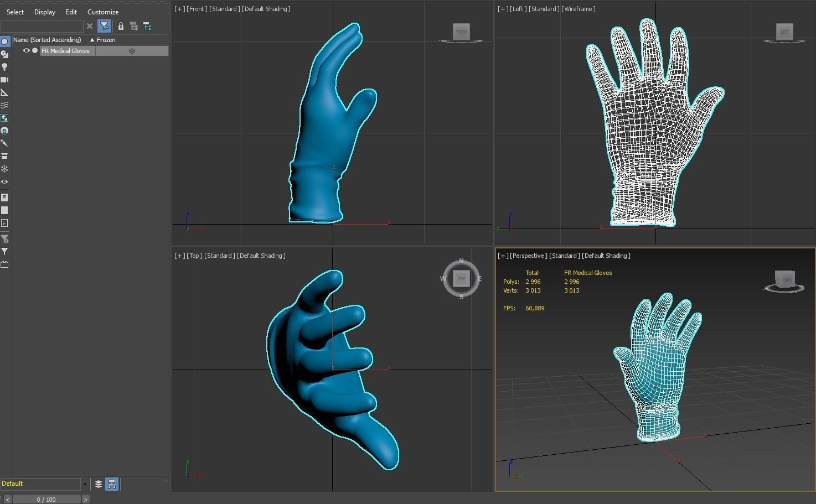The height and width of the screenshot is (504, 816).
Task: Click E on the Top viewport compass
Action: point(479,279)
